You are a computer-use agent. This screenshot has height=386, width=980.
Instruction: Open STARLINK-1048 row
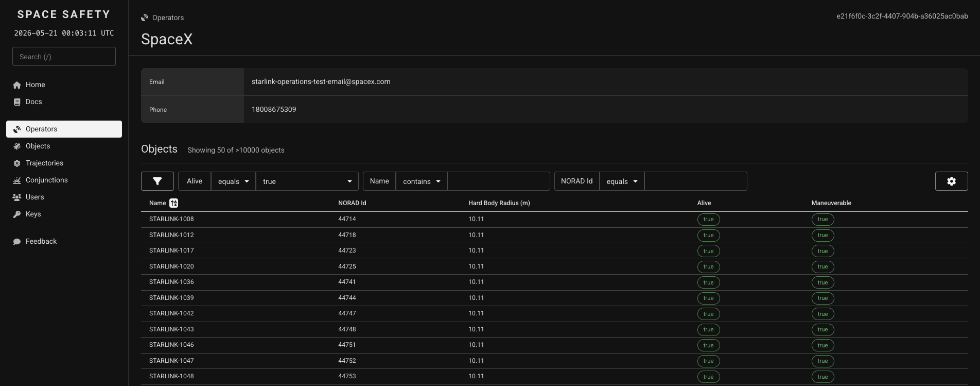pyautogui.click(x=554, y=377)
